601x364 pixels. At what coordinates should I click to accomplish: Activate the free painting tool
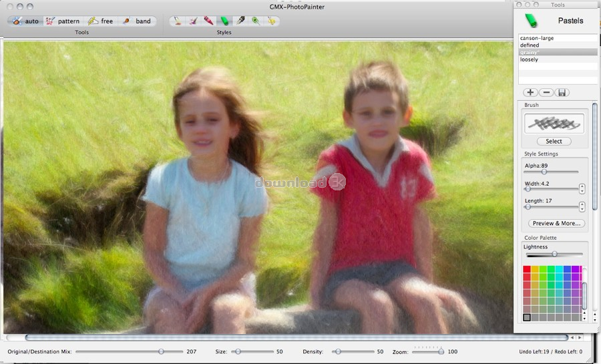click(100, 21)
